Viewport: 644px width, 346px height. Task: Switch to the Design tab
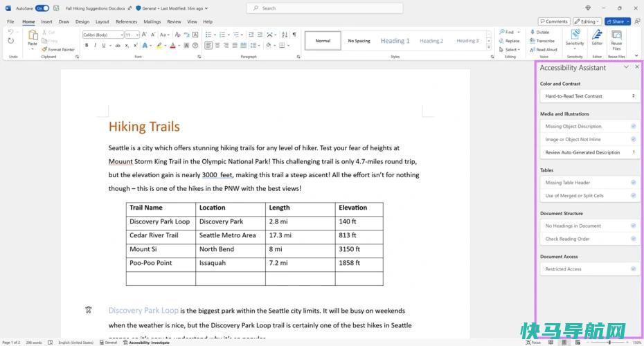click(82, 21)
